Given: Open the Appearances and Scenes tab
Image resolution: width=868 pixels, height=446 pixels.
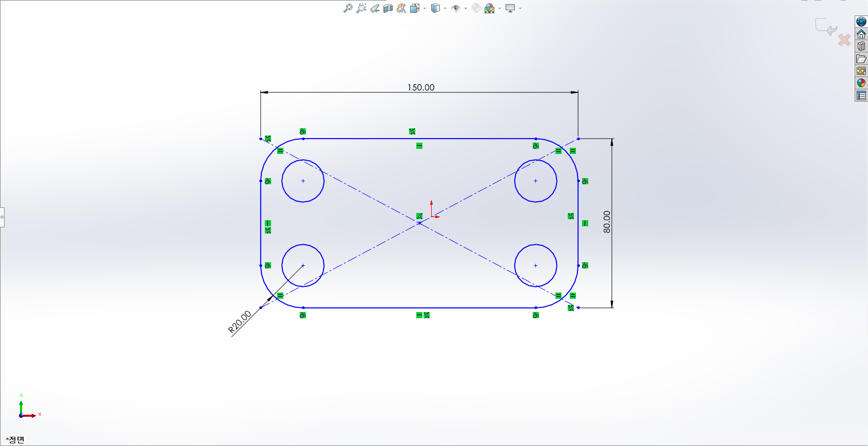Looking at the screenshot, I should tap(861, 83).
